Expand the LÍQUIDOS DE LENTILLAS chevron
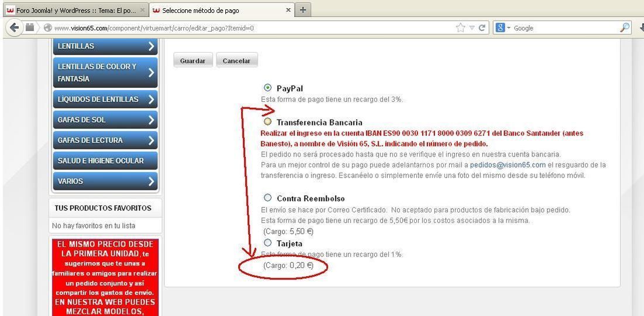Image resolution: width=644 pixels, height=316 pixels. click(151, 99)
